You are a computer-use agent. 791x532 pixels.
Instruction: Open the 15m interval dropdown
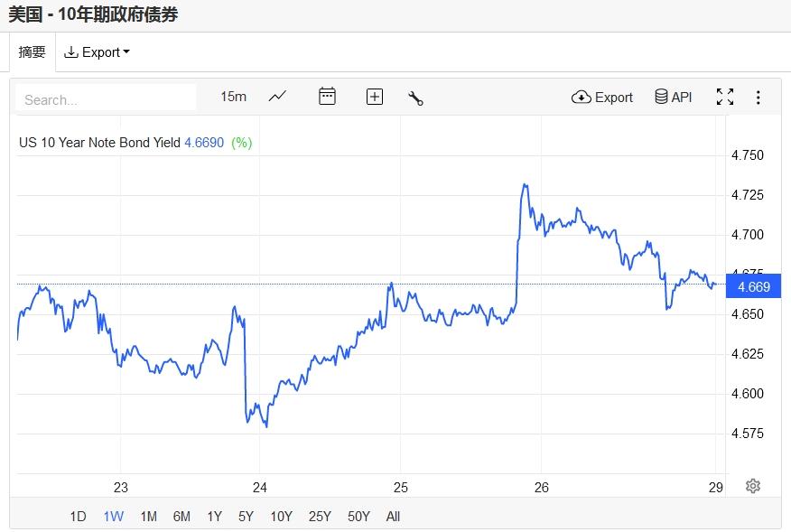click(233, 97)
